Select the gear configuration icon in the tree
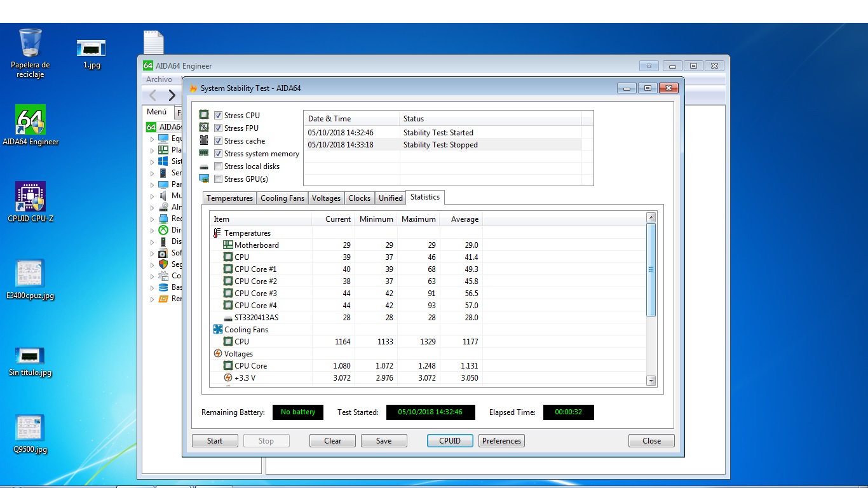This screenshot has width=868, height=488. [163, 276]
